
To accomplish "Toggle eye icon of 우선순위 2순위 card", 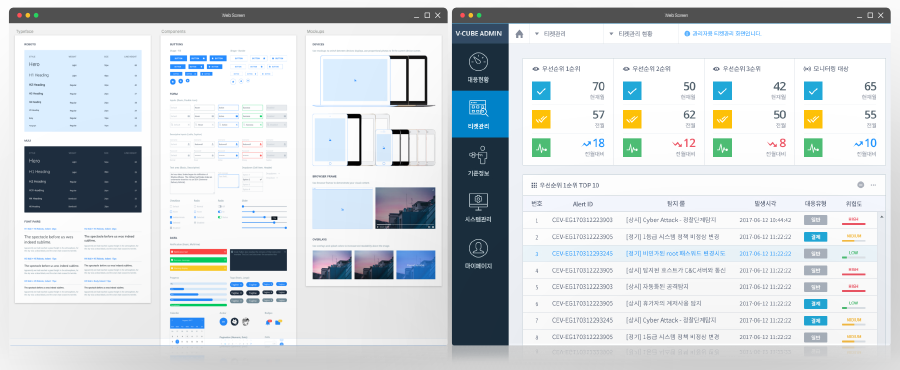I will (x=626, y=69).
